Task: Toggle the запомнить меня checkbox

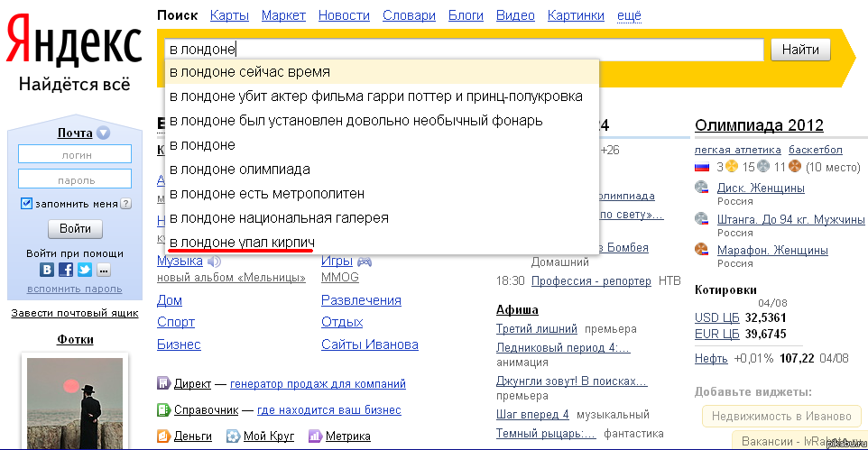Action: [x=26, y=203]
